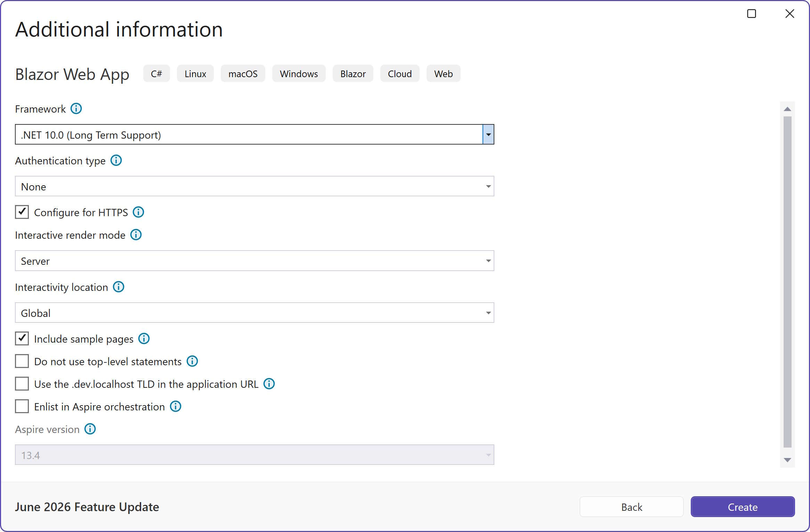Click the Aspire orchestration info icon
The height and width of the screenshot is (532, 810).
coord(176,407)
